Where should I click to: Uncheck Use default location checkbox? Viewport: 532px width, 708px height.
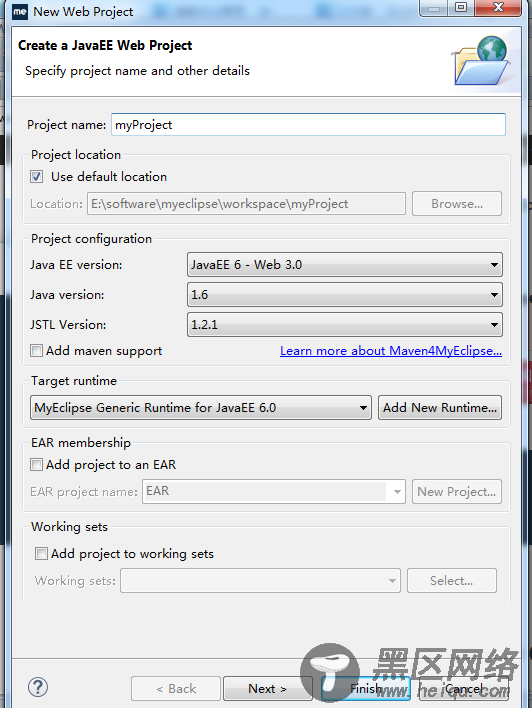pyautogui.click(x=37, y=177)
